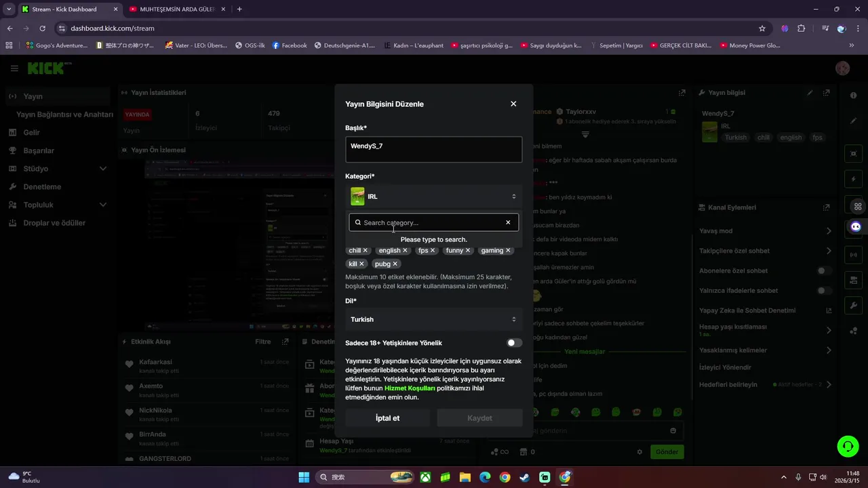Go to Yayın in sidebar
868x488 pixels.
coord(58,96)
